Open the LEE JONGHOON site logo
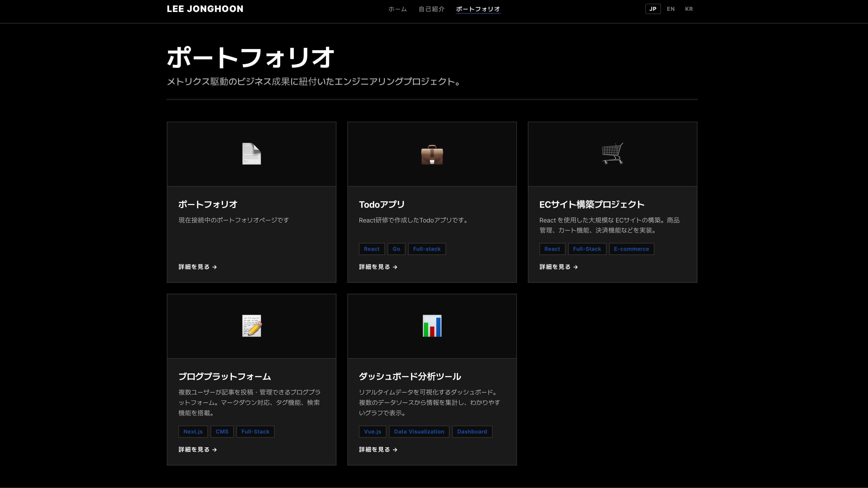Screen dimensions: 868x488 205,9
